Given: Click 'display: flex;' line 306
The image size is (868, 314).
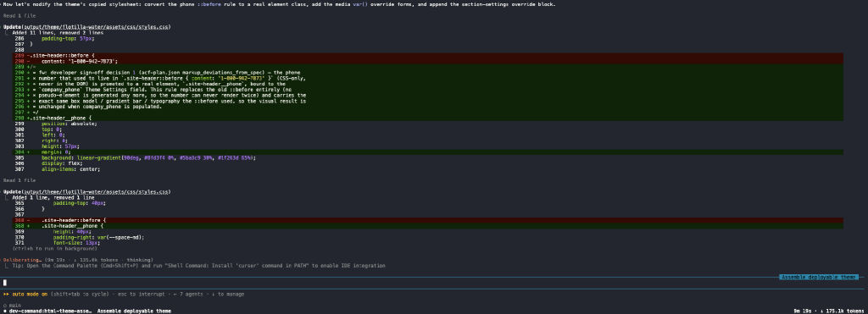Looking at the screenshot, I should pyautogui.click(x=61, y=163).
